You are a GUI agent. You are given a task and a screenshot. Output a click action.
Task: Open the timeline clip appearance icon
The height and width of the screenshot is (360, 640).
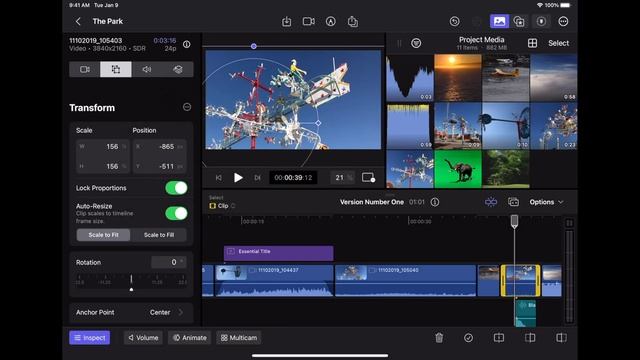coord(513,202)
